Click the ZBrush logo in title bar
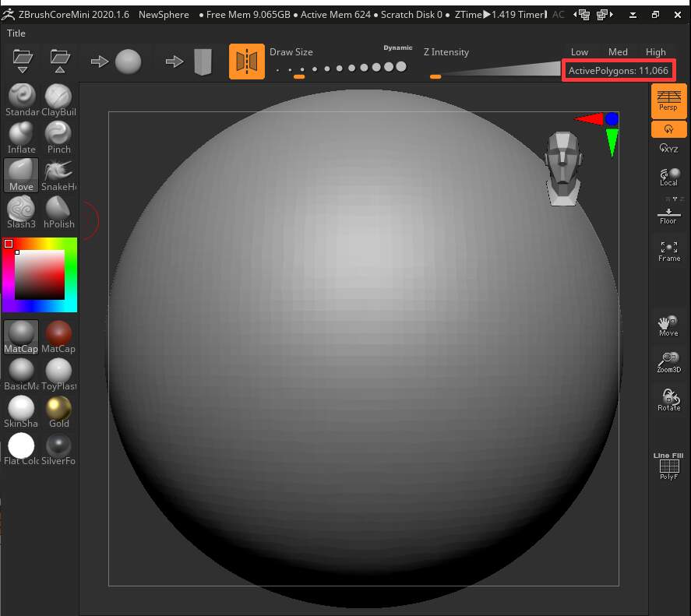The height and width of the screenshot is (616, 691). coord(9,15)
